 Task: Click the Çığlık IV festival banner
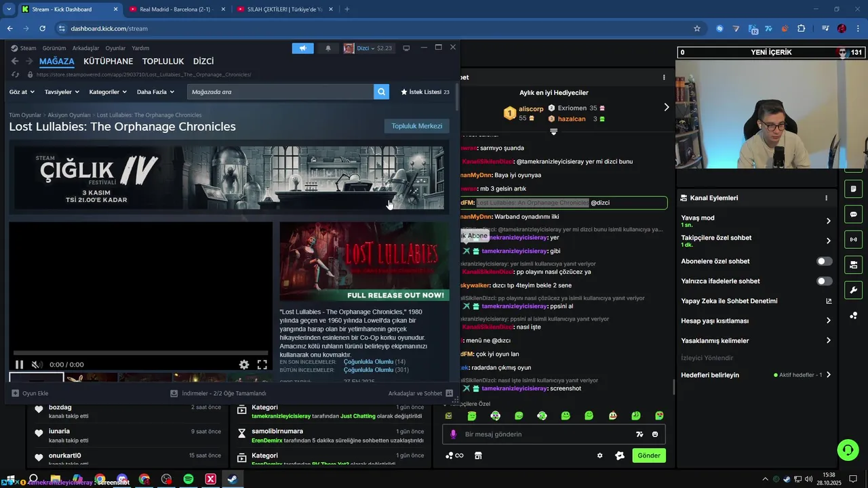[x=229, y=178]
